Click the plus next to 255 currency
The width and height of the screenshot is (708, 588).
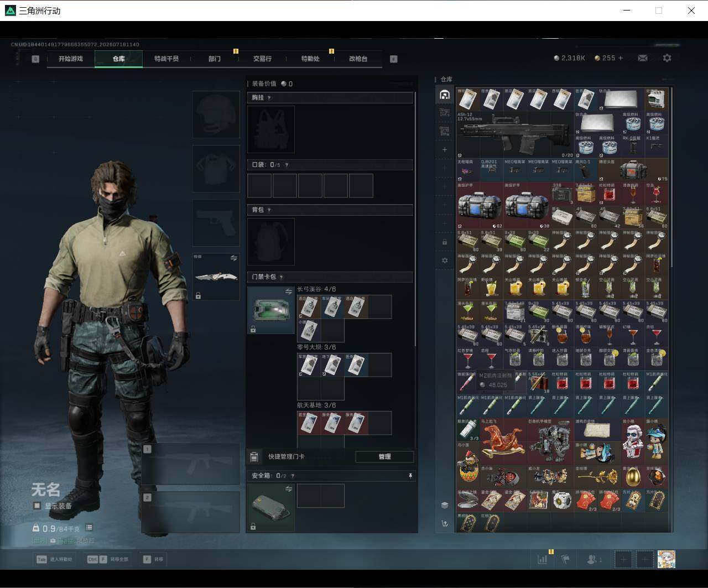621,58
